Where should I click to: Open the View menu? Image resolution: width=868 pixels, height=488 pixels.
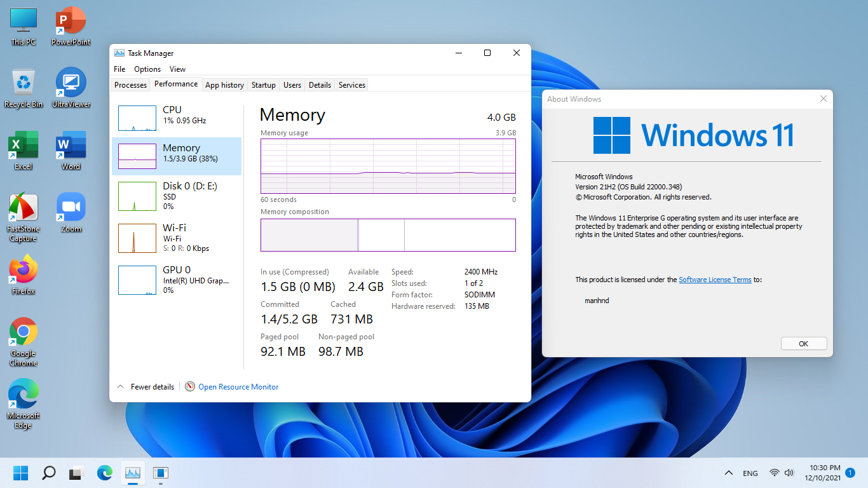(x=177, y=69)
